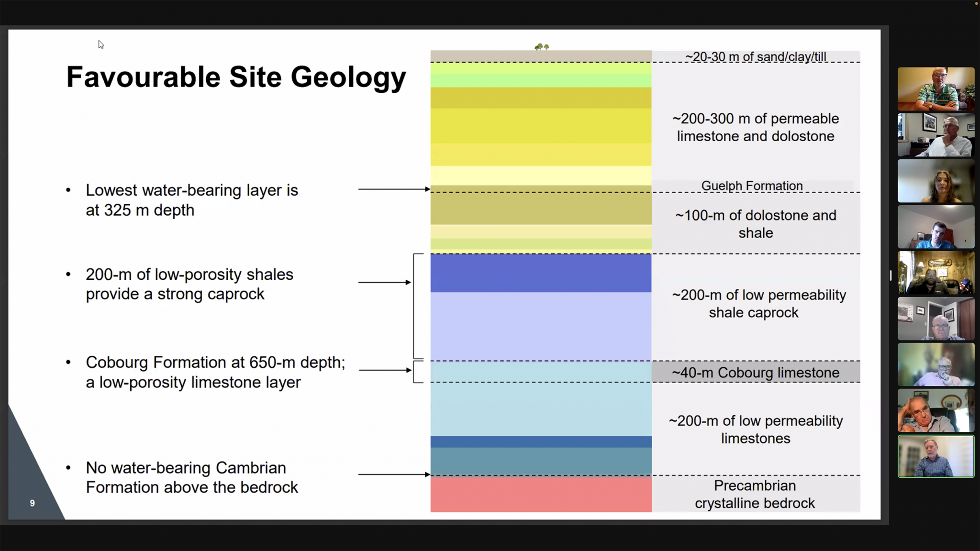Screen dimensions: 980x551
Task: Select the young woman participant's video
Action: tap(936, 181)
